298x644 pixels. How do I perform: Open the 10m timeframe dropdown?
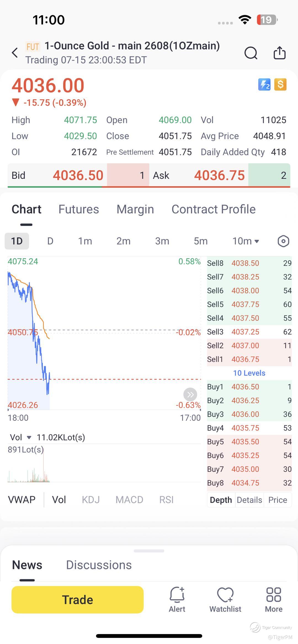coord(246,241)
